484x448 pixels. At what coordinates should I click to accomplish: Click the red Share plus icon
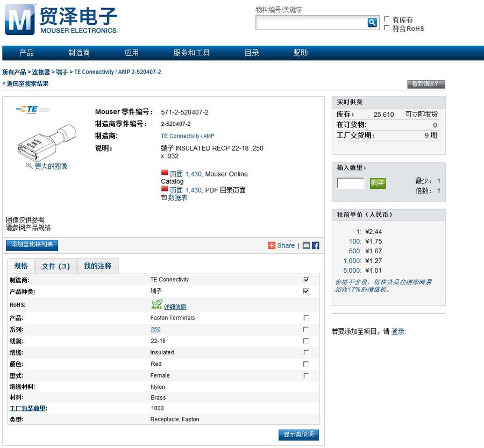click(272, 245)
